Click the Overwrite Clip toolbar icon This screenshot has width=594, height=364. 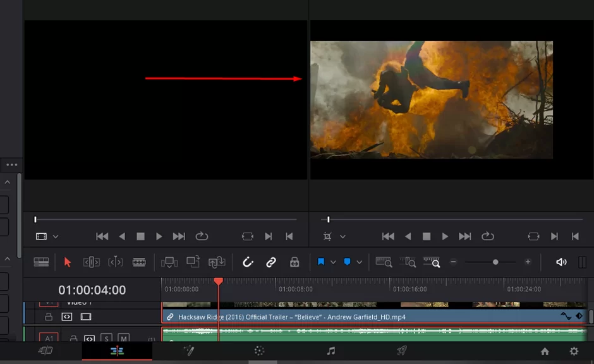click(x=193, y=262)
